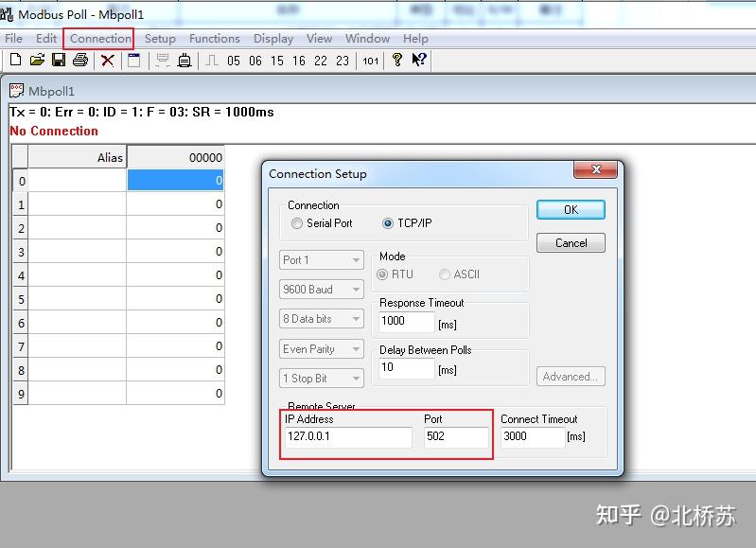Image resolution: width=756 pixels, height=548 pixels.
Task: Click the Disconnect toolbar icon
Action: tap(185, 61)
